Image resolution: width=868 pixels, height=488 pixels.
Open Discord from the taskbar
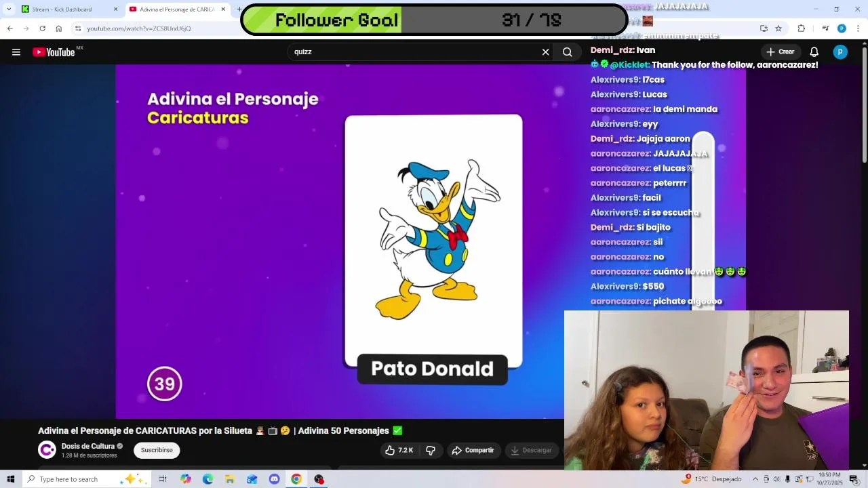pos(274,479)
